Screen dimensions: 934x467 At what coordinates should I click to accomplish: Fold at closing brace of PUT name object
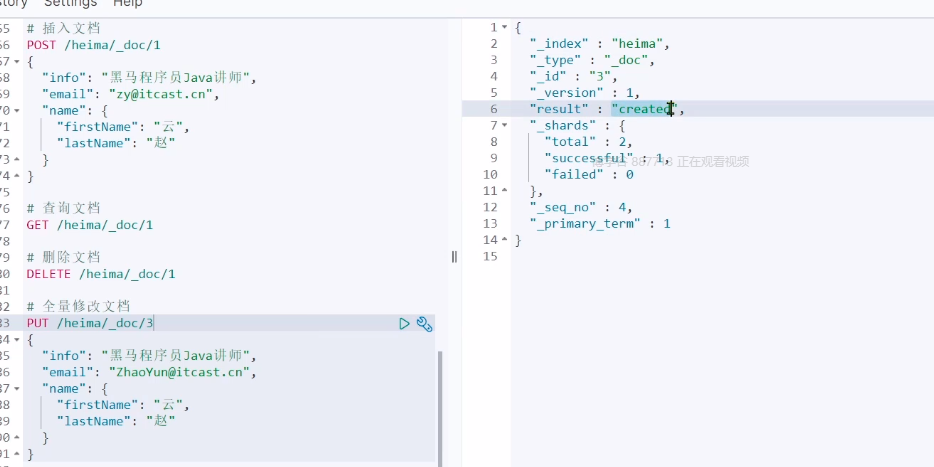point(17,438)
